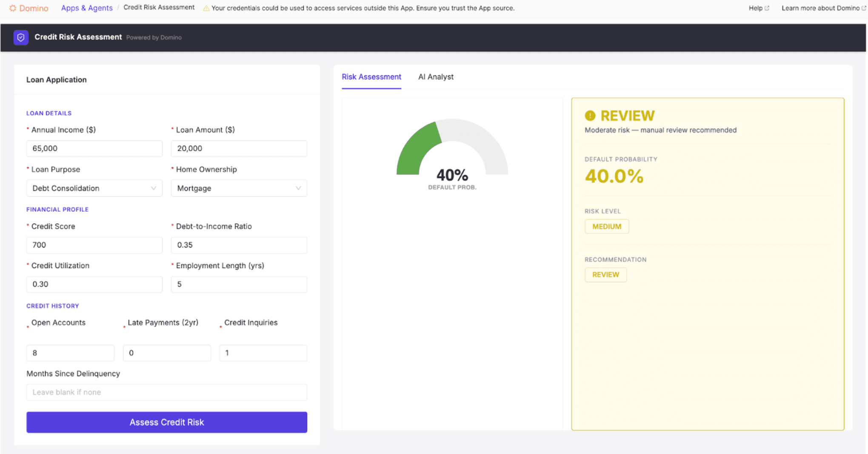Viewport: 868px width, 454px height.
Task: Click the FINANCIAL PROFILE section heading
Action: [x=57, y=210]
